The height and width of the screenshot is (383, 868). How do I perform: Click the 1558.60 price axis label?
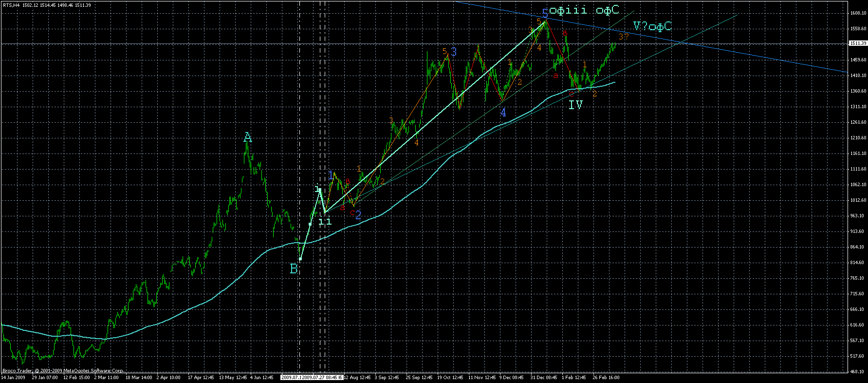(858, 29)
